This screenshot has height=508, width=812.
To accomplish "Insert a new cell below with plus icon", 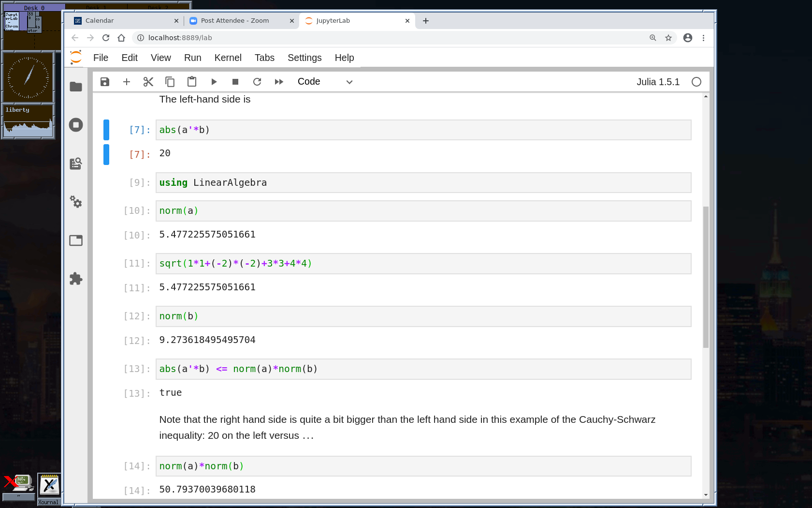I will click(127, 82).
